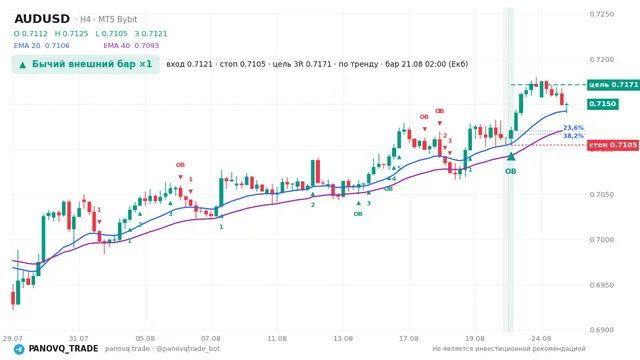Click the close value 3 0.7121
Screen dimensions: 640x360
(151, 33)
